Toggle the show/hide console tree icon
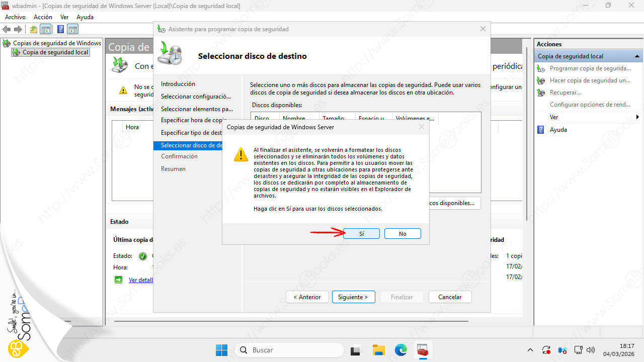Image resolution: width=644 pixels, height=362 pixels. (x=46, y=29)
